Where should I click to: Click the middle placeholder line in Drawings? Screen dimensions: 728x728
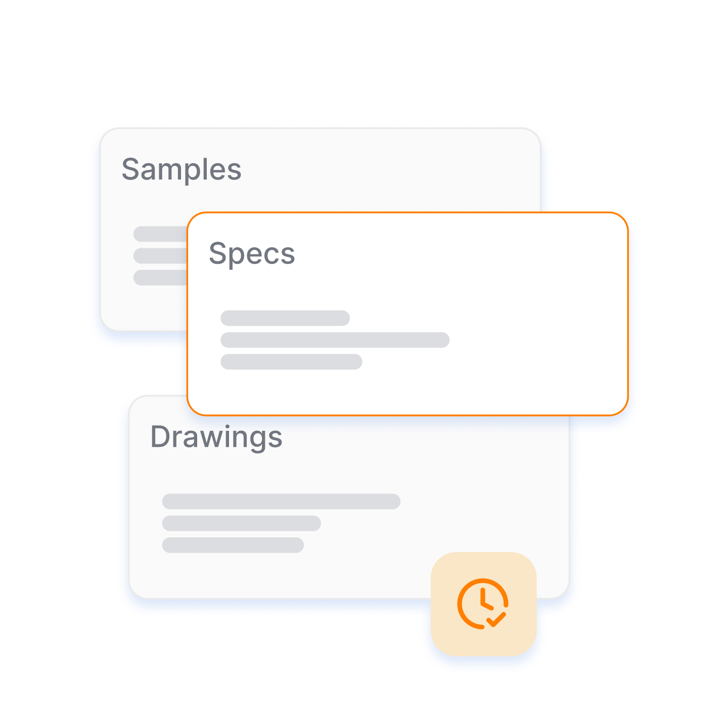pyautogui.click(x=242, y=523)
